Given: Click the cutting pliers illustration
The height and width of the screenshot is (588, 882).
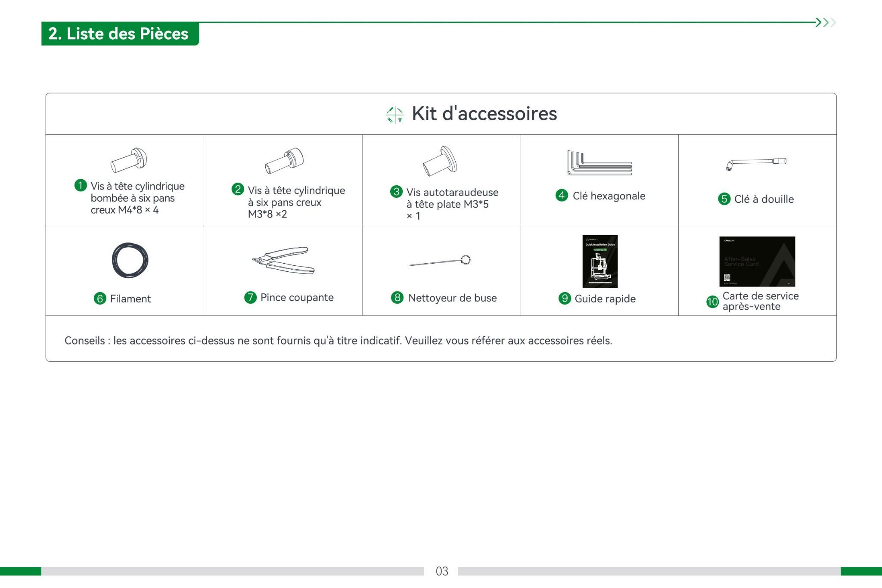Looking at the screenshot, I should point(284,260).
